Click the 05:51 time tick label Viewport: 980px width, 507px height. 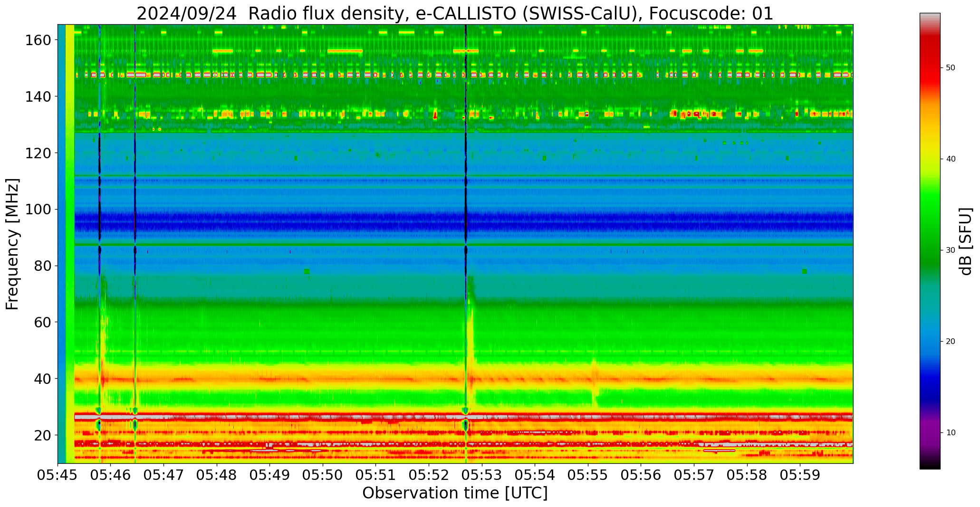pyautogui.click(x=376, y=475)
